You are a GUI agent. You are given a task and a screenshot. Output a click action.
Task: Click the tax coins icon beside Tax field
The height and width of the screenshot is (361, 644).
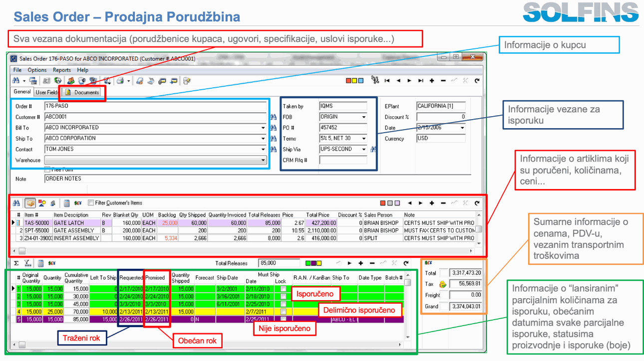(x=442, y=284)
